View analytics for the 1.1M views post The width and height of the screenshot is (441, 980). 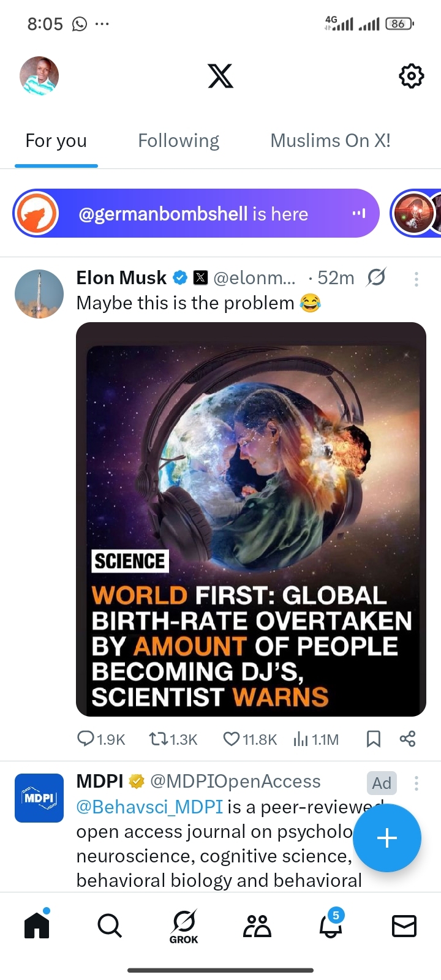click(x=315, y=739)
